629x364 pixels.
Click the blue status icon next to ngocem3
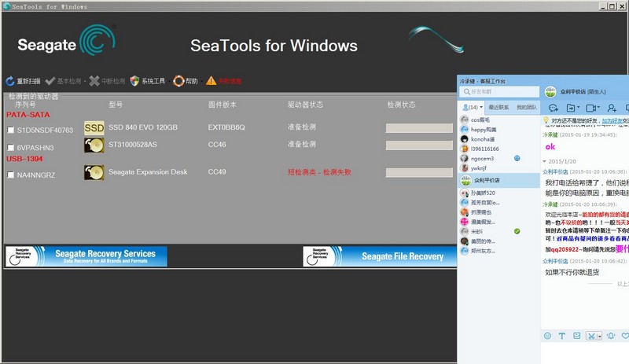click(517, 158)
